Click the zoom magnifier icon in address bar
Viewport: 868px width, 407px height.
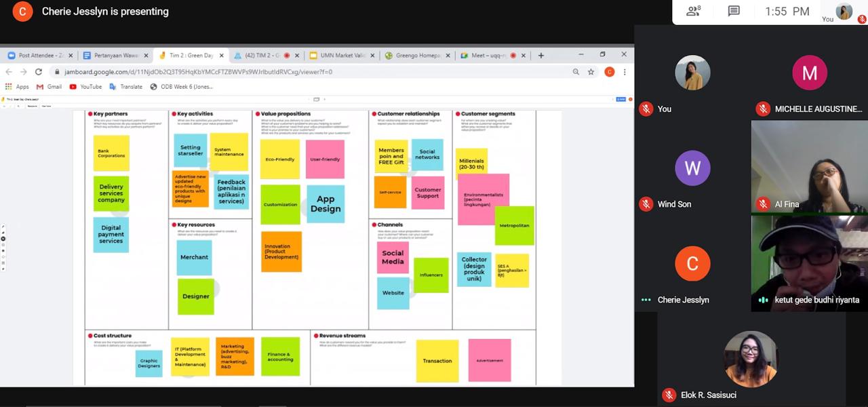[576, 72]
